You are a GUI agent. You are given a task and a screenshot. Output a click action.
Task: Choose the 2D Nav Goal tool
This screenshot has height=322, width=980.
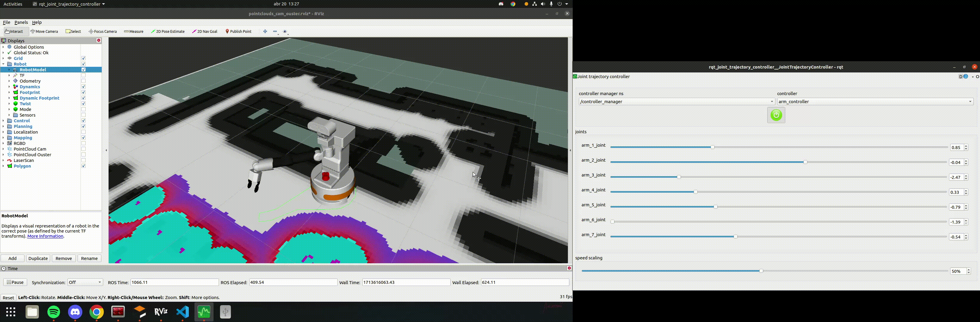(x=205, y=32)
